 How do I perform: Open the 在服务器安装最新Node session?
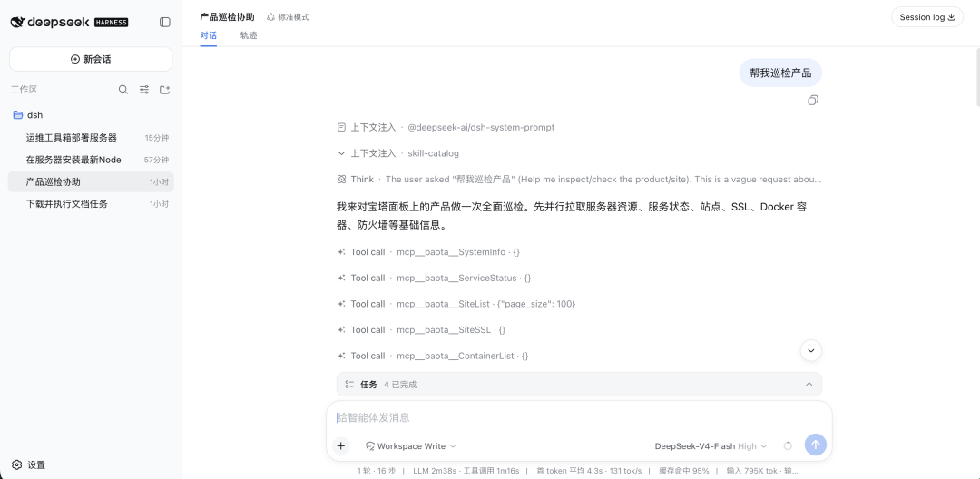(x=91, y=160)
